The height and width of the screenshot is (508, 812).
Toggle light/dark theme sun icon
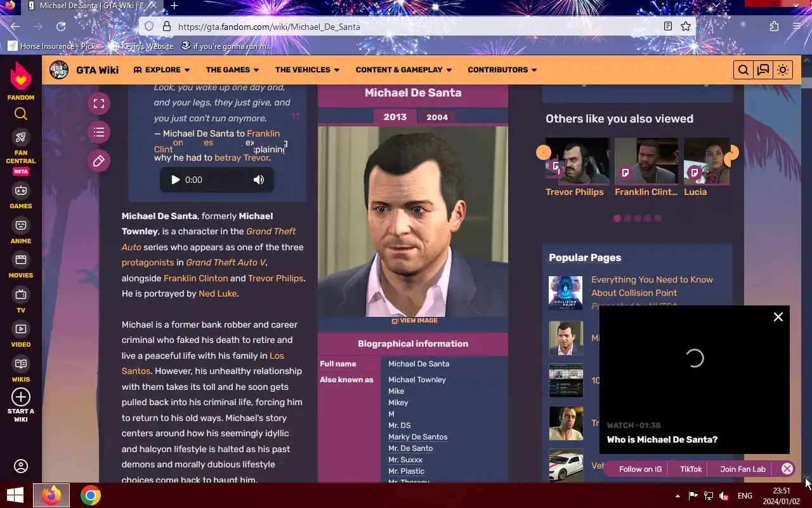pos(783,70)
